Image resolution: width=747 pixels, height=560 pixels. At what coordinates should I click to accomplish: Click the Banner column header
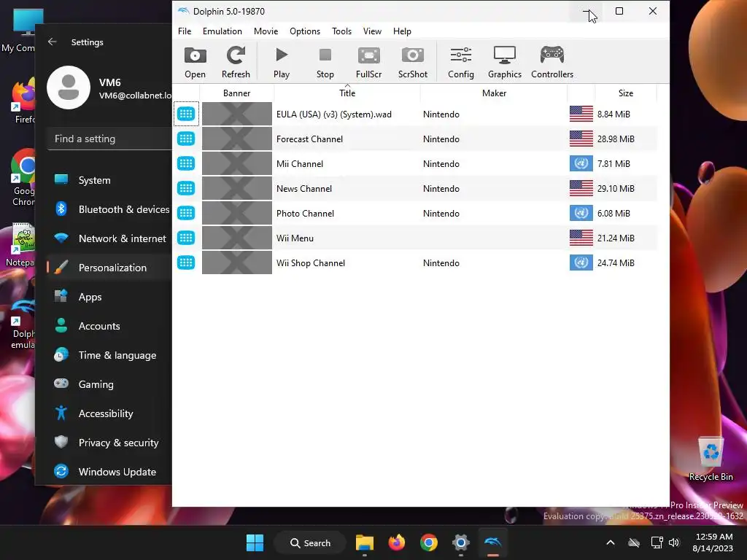click(x=237, y=93)
